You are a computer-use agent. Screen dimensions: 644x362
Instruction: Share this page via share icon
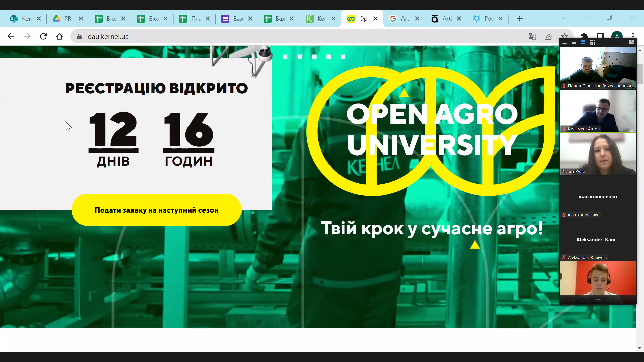(548, 36)
